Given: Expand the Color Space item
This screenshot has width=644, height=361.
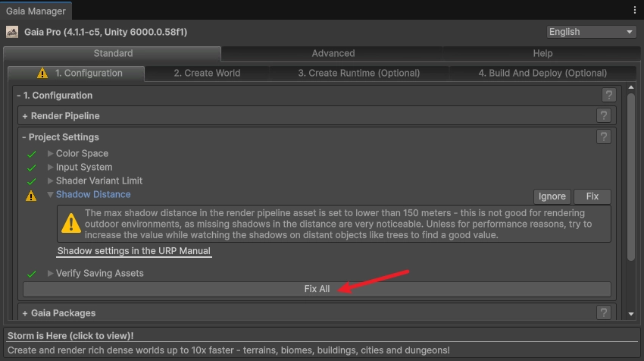Looking at the screenshot, I should pos(50,153).
